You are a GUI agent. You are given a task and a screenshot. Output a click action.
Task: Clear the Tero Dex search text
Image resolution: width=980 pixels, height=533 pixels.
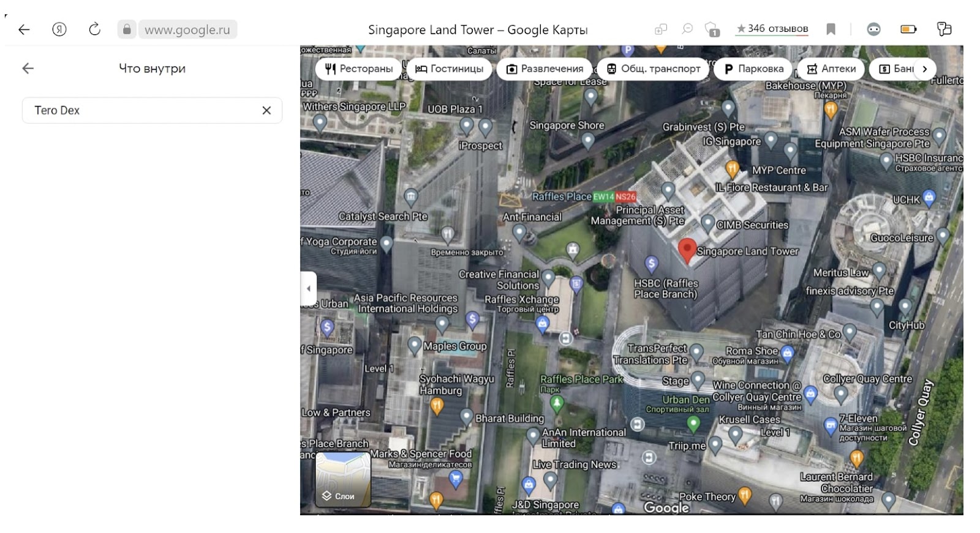[x=266, y=110]
